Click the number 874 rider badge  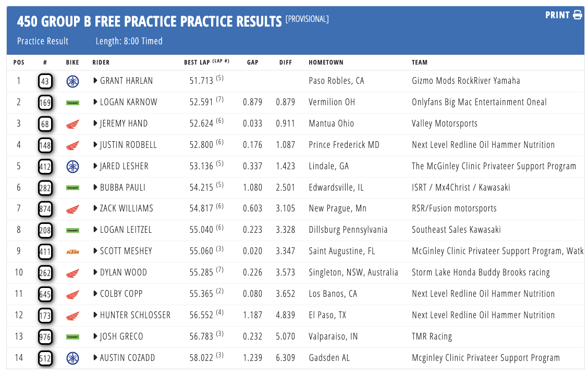[x=45, y=209]
